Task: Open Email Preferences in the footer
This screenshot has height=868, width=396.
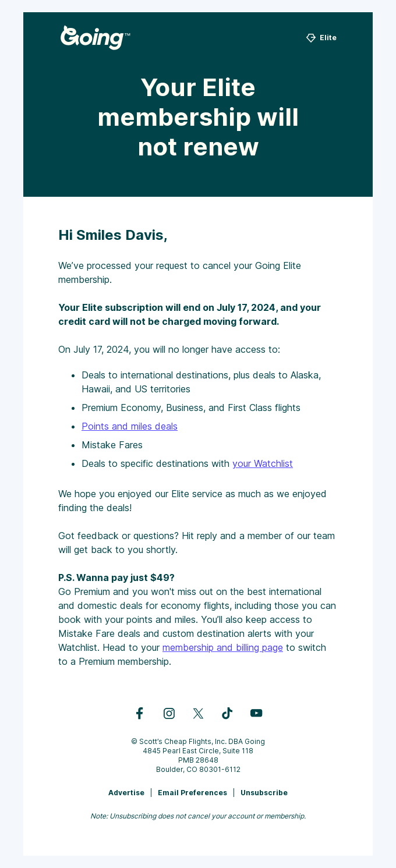Action: pyautogui.click(x=193, y=792)
